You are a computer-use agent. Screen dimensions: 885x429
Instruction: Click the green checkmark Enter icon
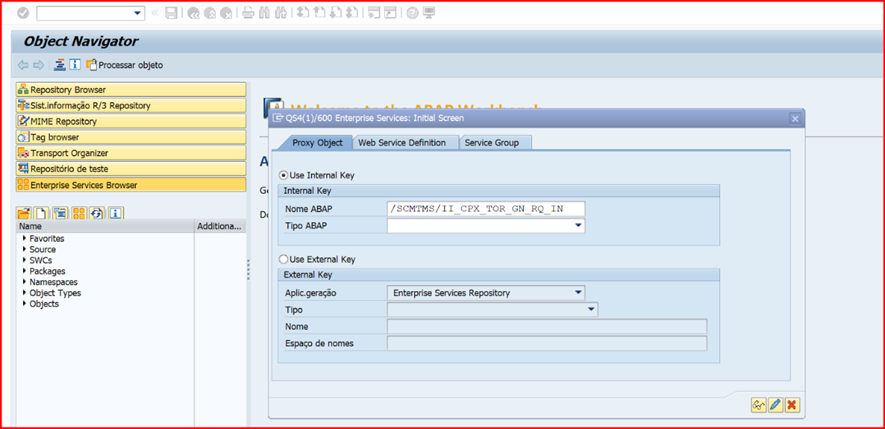tap(22, 13)
